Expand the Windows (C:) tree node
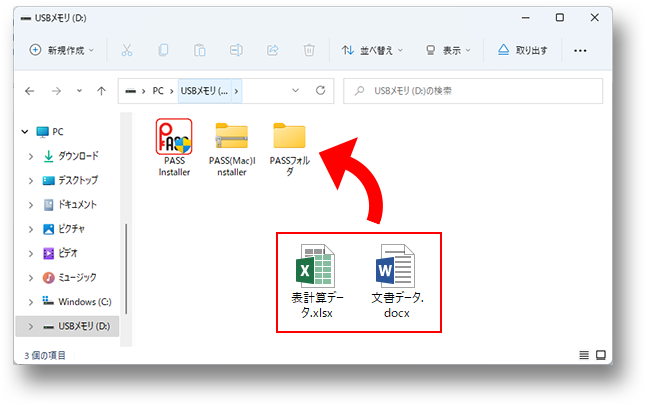Screen dimensions: 647x406 point(31,302)
